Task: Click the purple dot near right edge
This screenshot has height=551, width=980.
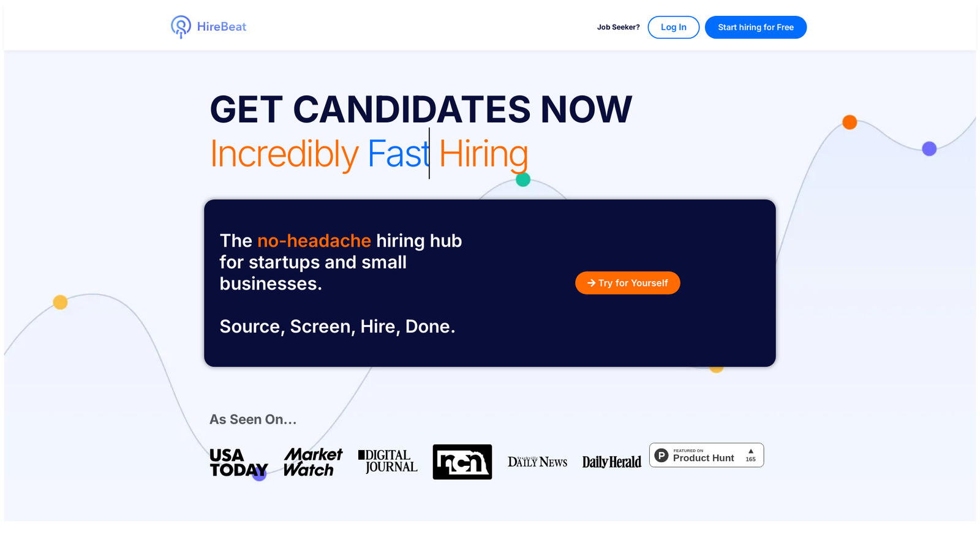Action: click(x=929, y=149)
